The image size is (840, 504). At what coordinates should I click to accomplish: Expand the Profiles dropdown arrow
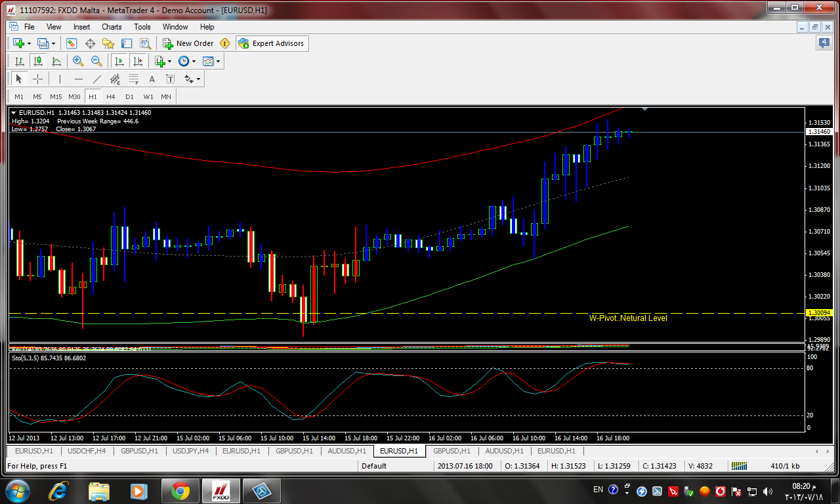pyautogui.click(x=53, y=43)
